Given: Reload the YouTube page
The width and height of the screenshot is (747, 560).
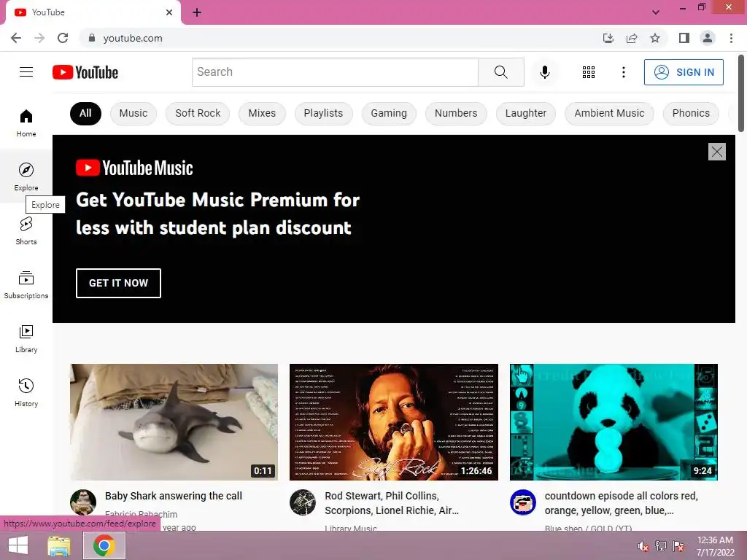Looking at the screenshot, I should point(63,38).
